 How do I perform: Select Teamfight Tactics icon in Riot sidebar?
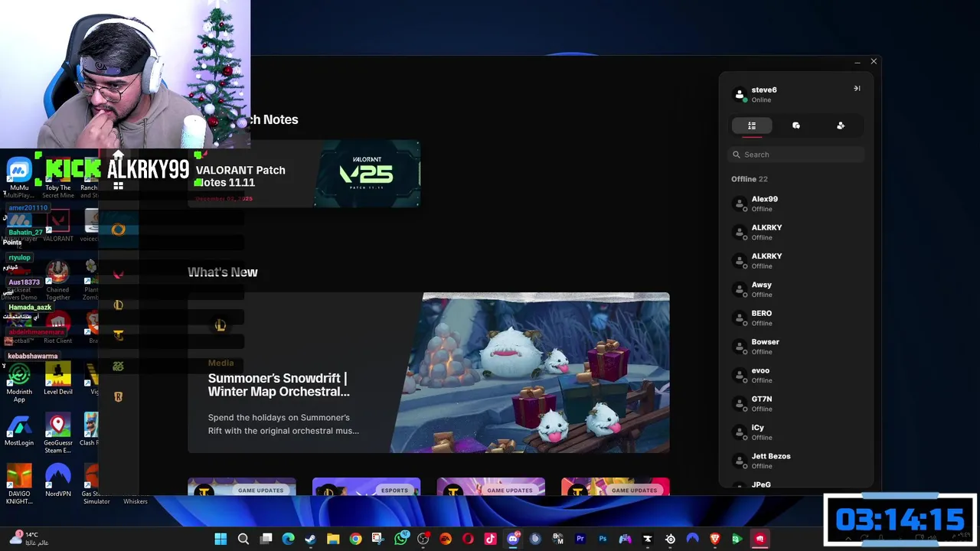click(118, 335)
